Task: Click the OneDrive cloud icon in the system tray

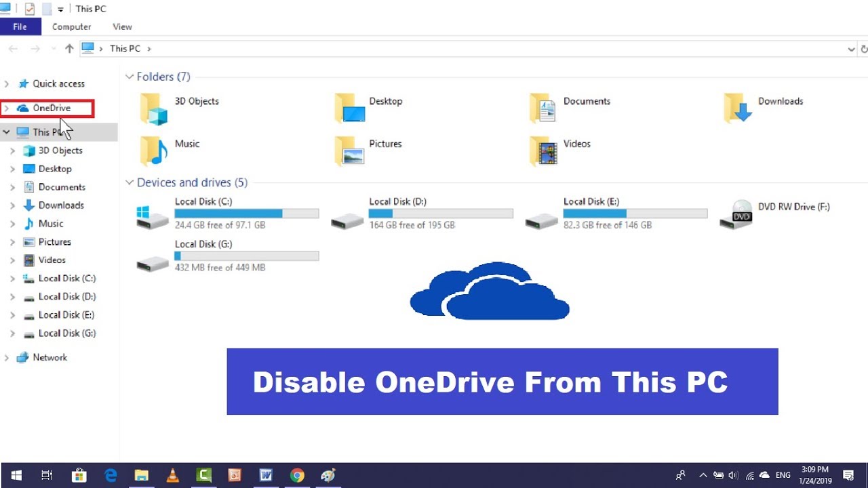Action: pyautogui.click(x=765, y=475)
